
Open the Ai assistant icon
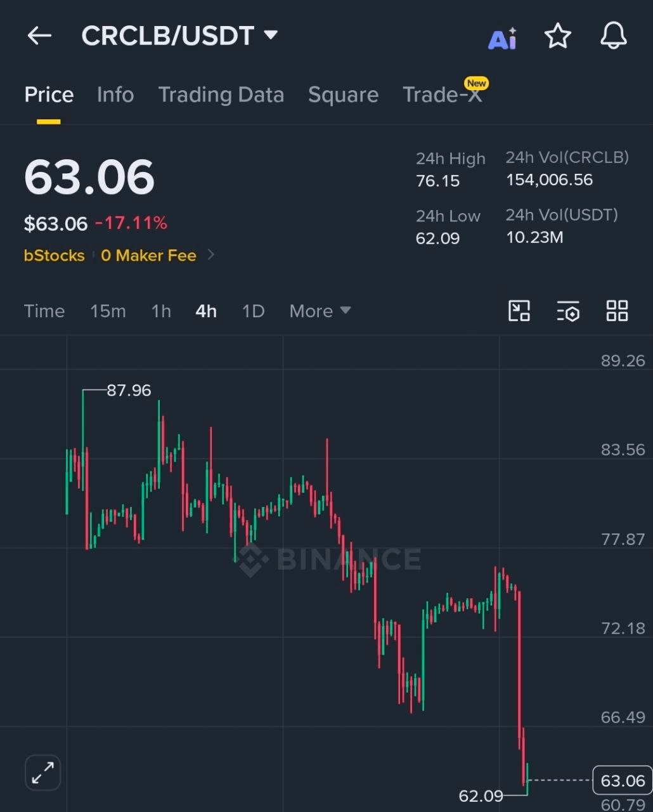click(x=503, y=38)
